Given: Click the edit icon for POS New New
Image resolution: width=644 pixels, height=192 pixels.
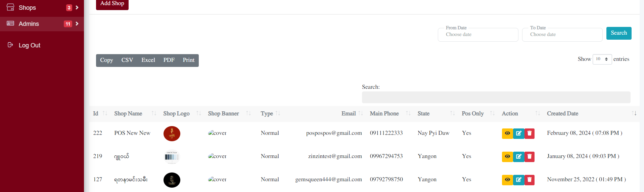Looking at the screenshot, I should (518, 133).
